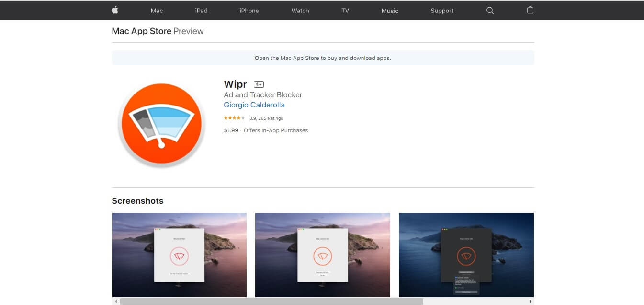Viewport: 644px width, 305px height.
Task: Open the Mac menu item
Action: point(157,11)
